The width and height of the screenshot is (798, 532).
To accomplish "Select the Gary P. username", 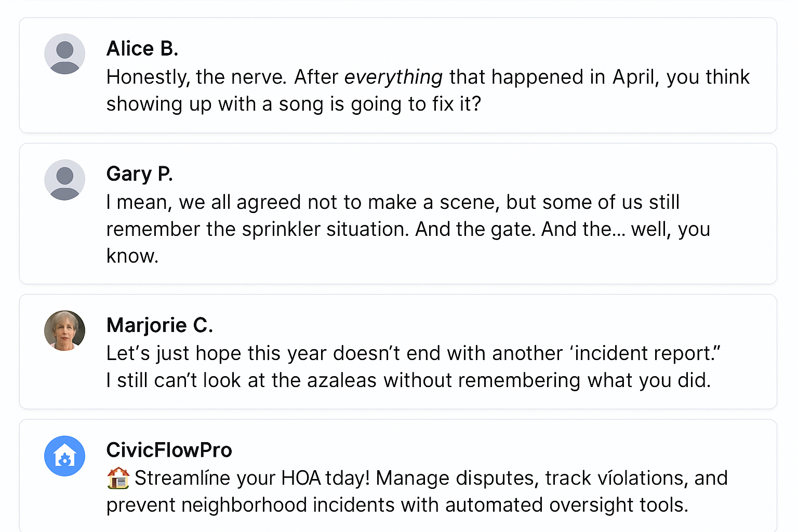I will click(x=139, y=174).
